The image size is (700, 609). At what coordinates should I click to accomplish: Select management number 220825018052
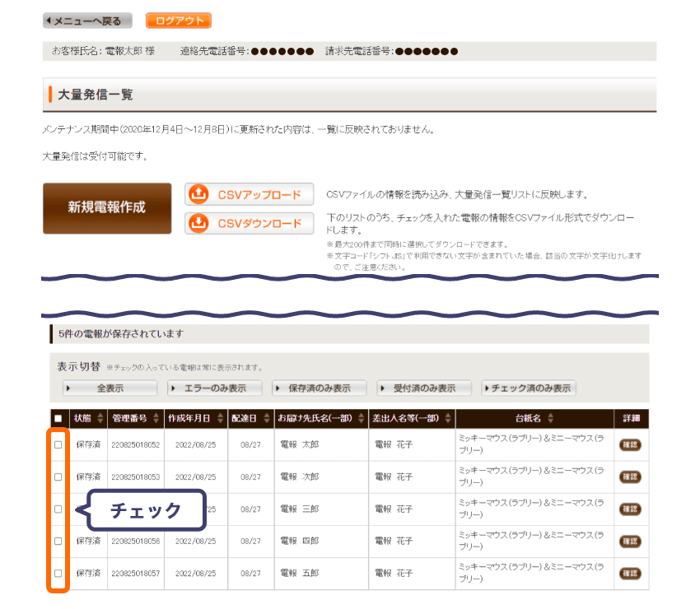coord(136,444)
